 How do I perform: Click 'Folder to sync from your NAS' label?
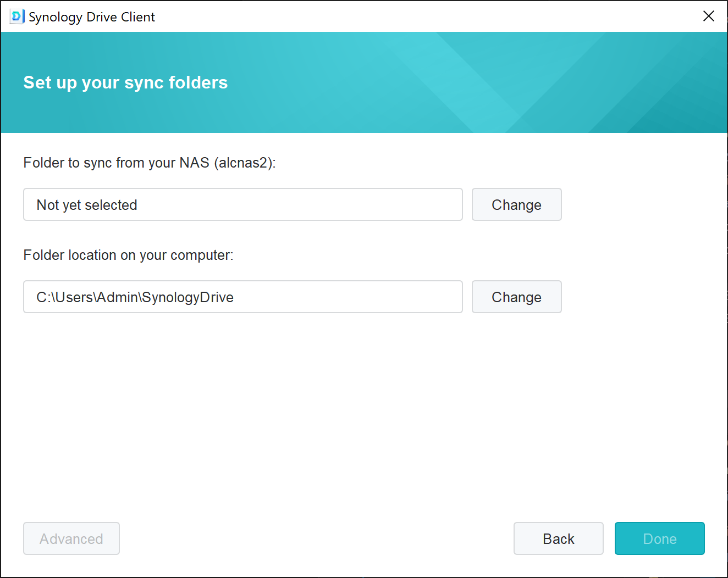coord(150,163)
